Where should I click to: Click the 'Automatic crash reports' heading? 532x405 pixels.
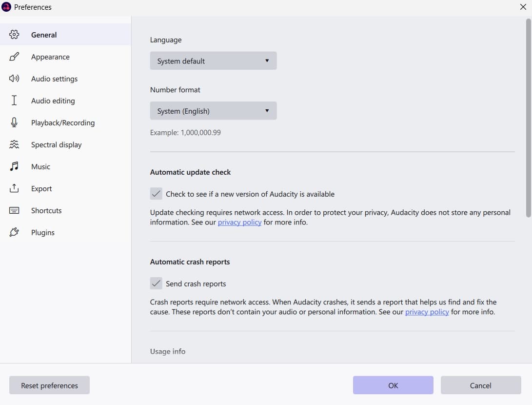tap(190, 262)
